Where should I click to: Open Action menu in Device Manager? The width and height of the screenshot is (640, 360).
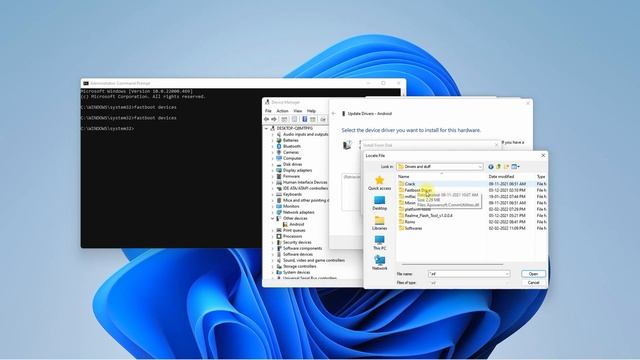pyautogui.click(x=282, y=111)
